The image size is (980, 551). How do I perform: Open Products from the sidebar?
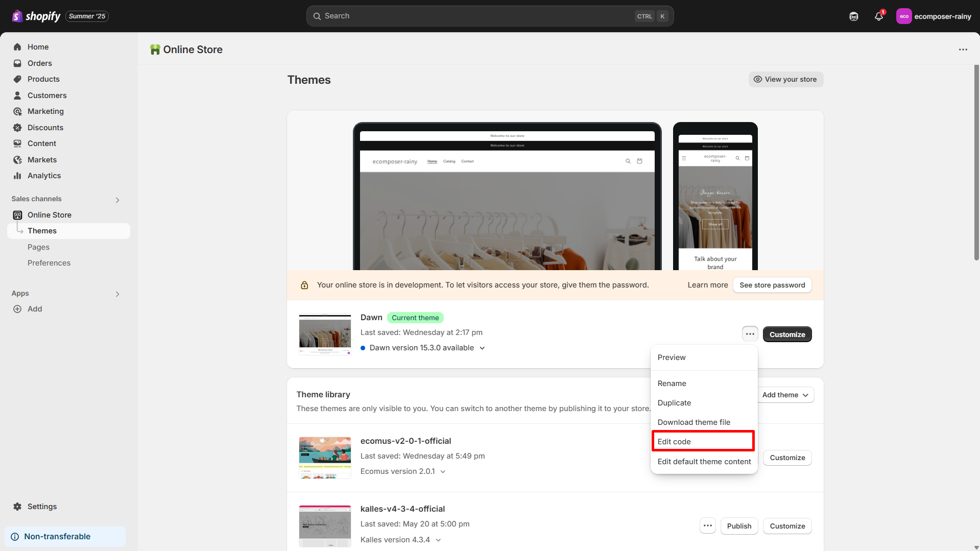point(43,79)
